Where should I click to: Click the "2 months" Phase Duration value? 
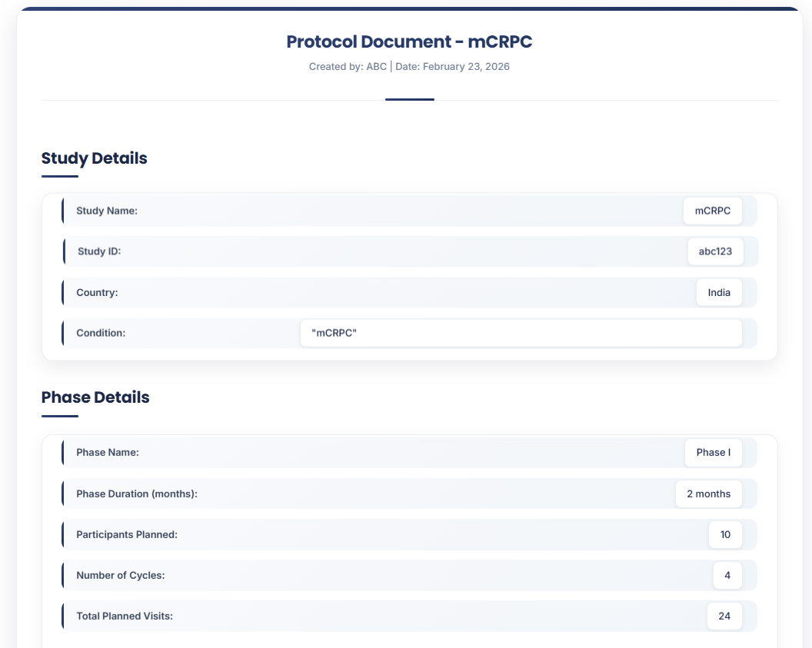point(708,493)
